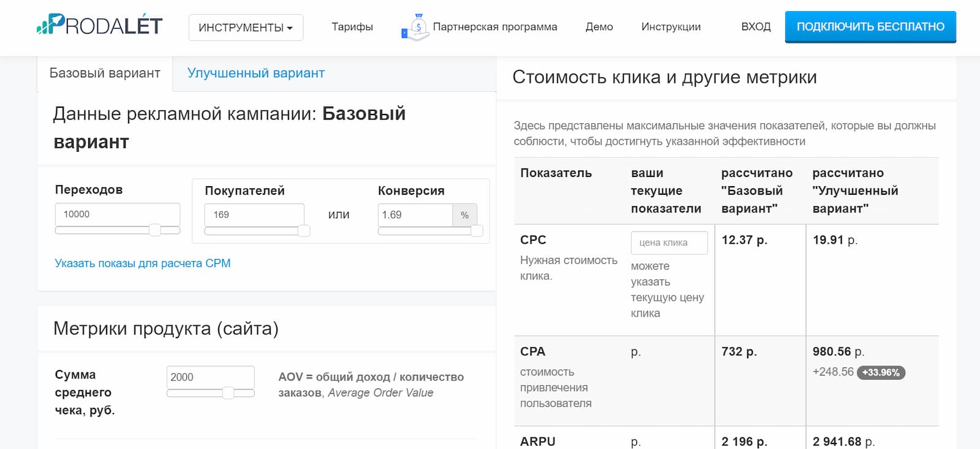
Task: Click the Конверсия input field
Action: pyautogui.click(x=415, y=215)
